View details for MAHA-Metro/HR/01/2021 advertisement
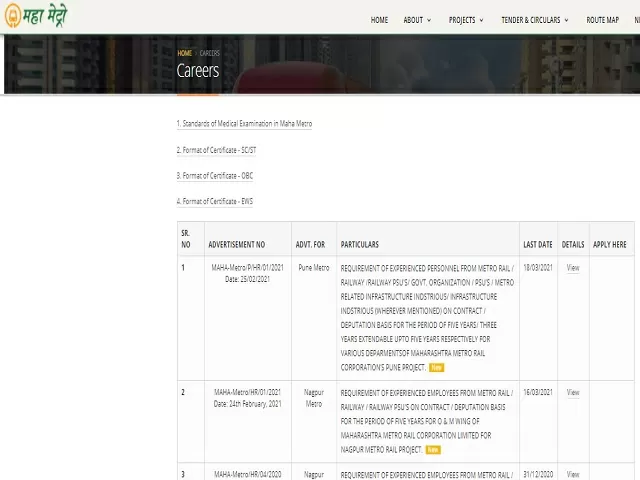 (573, 392)
